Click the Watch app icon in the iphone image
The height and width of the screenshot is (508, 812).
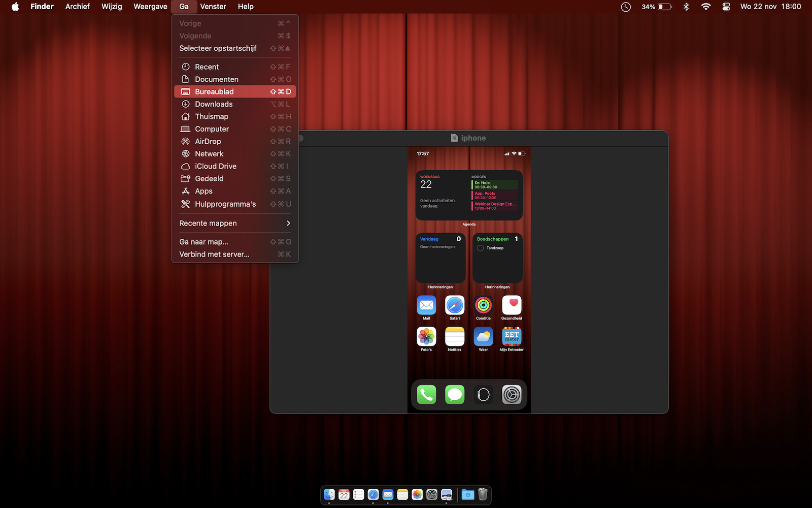[483, 394]
